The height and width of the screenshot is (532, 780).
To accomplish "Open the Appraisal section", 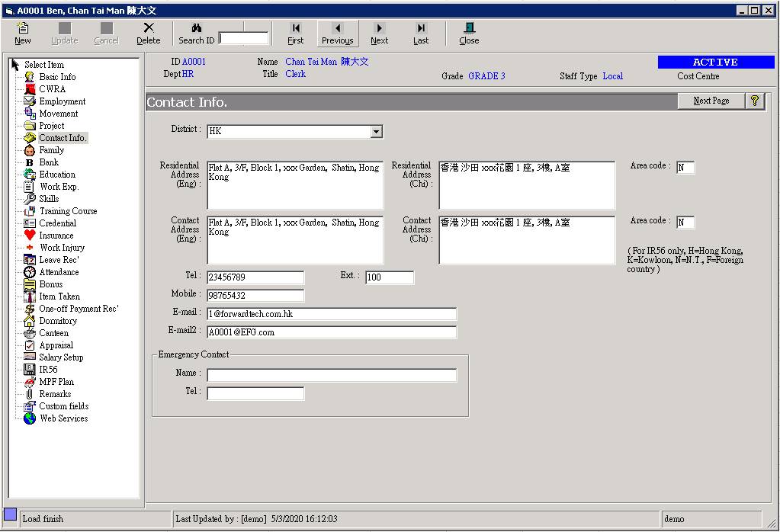I will click(x=56, y=345).
